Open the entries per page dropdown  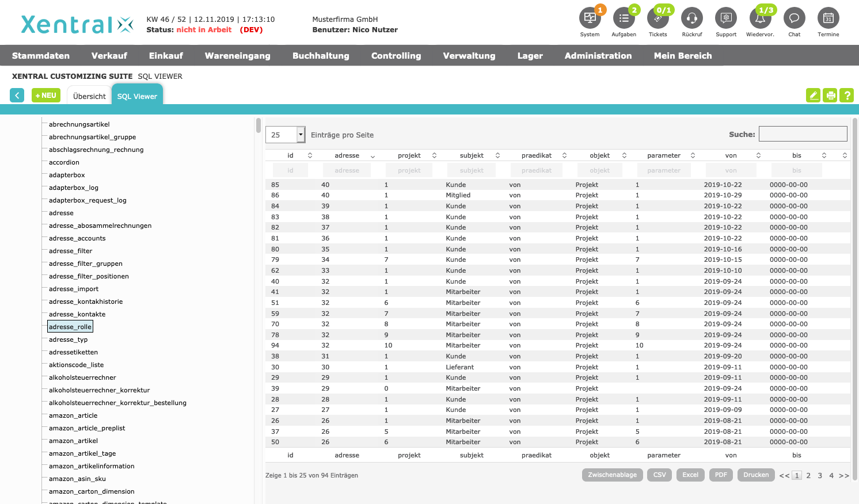coord(285,135)
